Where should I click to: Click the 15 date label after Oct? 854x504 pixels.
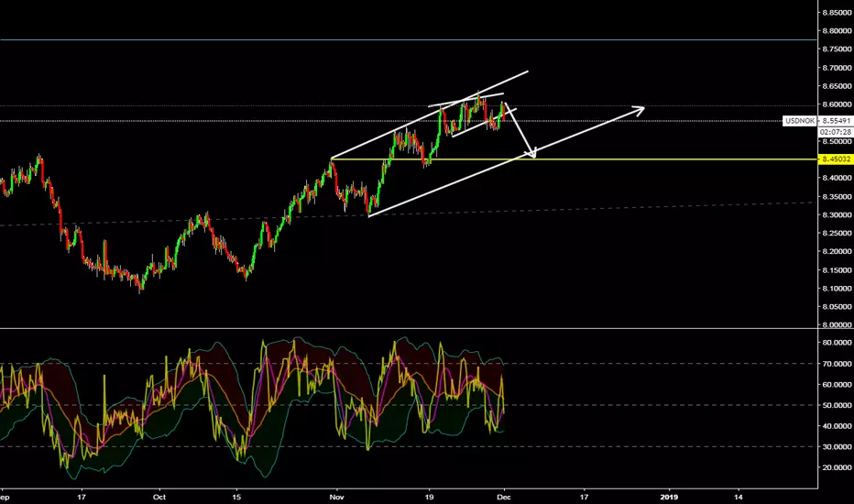236,497
